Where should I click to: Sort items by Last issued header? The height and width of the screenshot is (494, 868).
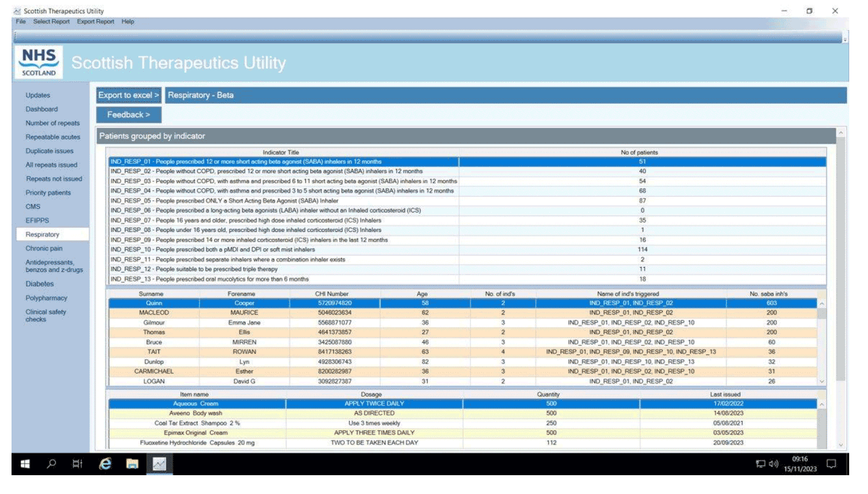pyautogui.click(x=728, y=394)
